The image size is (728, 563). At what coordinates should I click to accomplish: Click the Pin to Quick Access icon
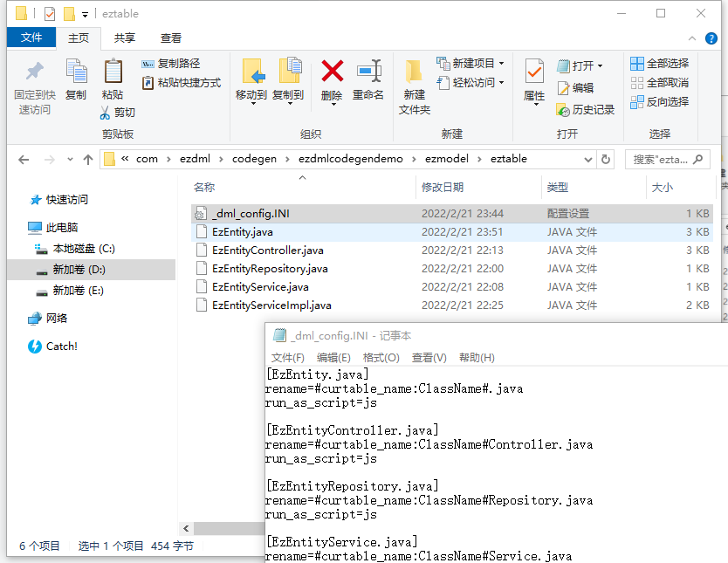pos(35,71)
